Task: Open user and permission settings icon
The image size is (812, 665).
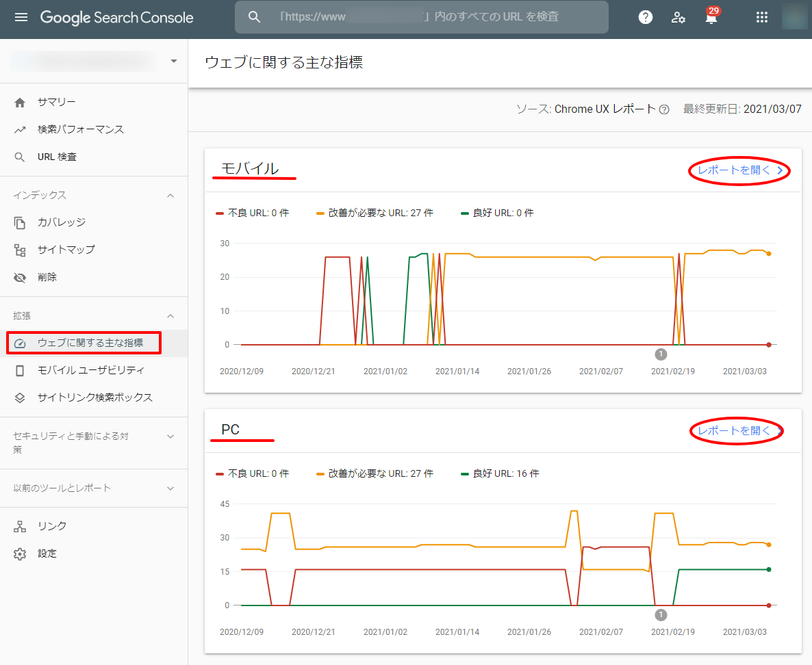Action: click(x=678, y=18)
